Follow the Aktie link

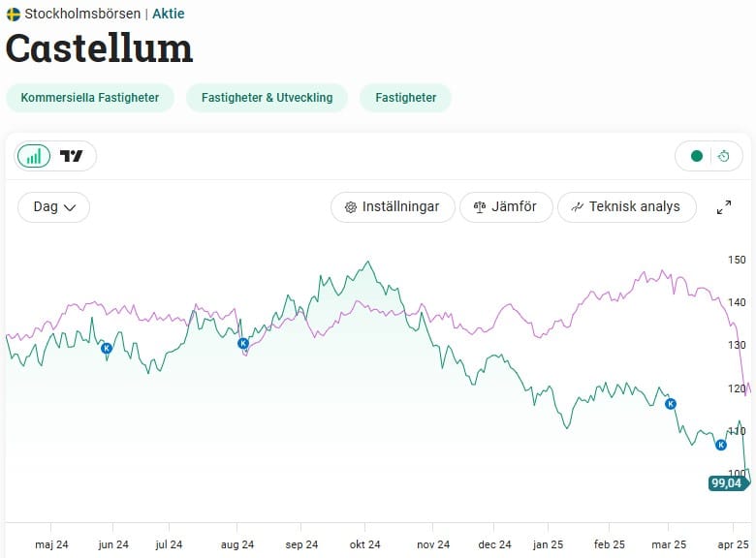tap(169, 15)
